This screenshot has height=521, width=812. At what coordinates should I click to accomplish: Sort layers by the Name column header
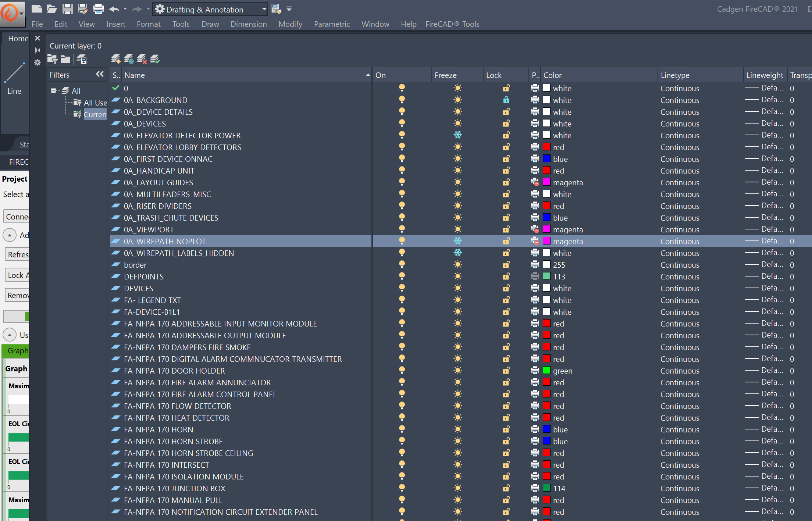coord(246,75)
